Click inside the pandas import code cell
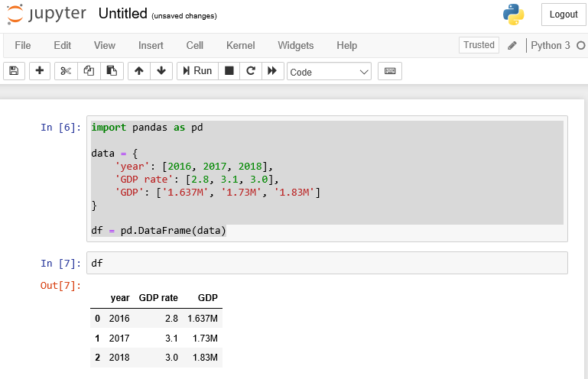 click(327, 179)
